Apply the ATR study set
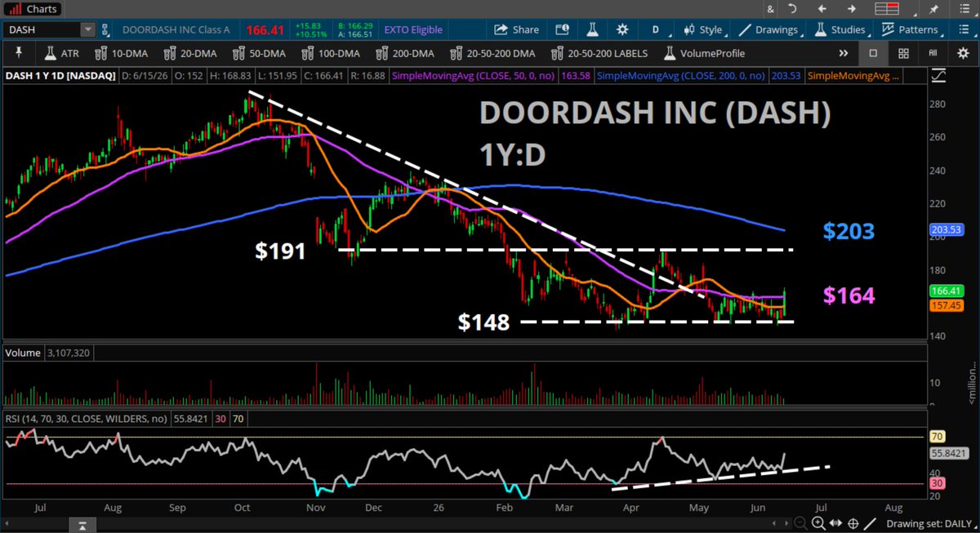980x533 pixels. (x=63, y=53)
